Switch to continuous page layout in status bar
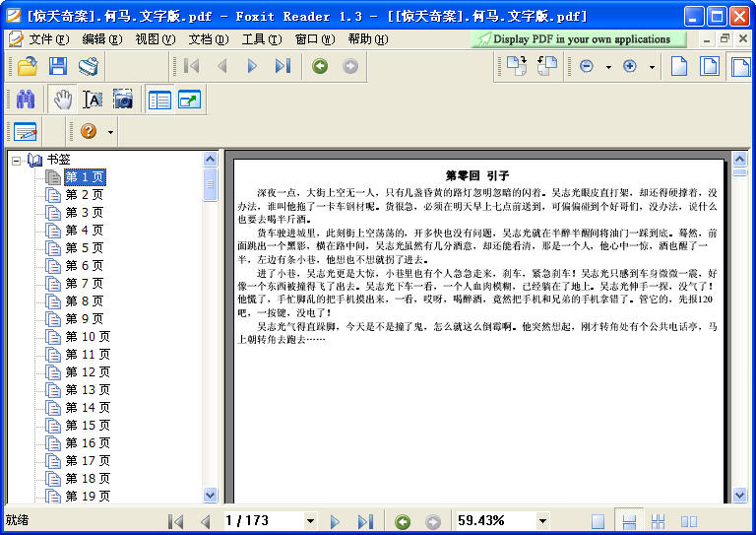 pos(629,521)
